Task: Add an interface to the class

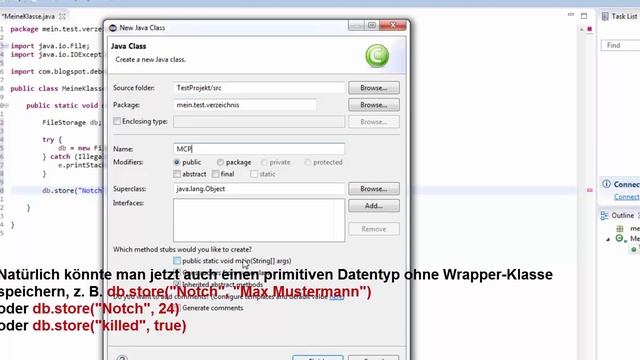Action: click(373, 206)
